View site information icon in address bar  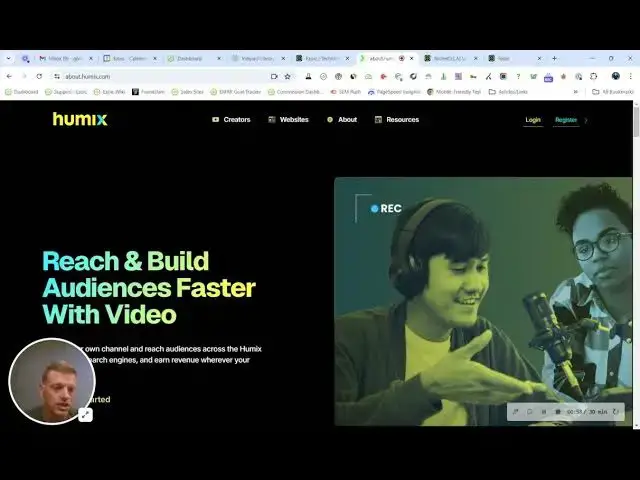click(57, 76)
